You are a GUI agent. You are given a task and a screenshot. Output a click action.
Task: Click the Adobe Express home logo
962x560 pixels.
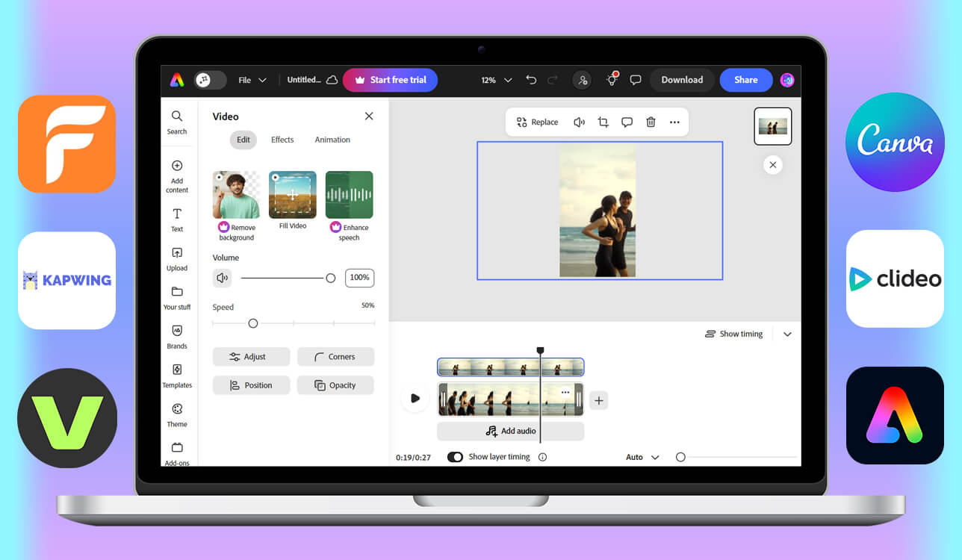[x=177, y=80]
